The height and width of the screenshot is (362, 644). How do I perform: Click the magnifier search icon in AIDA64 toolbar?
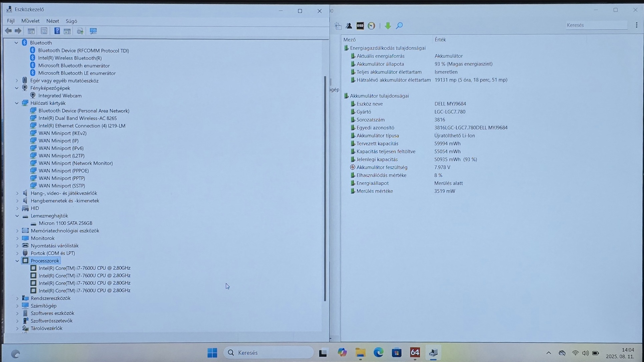pyautogui.click(x=399, y=26)
